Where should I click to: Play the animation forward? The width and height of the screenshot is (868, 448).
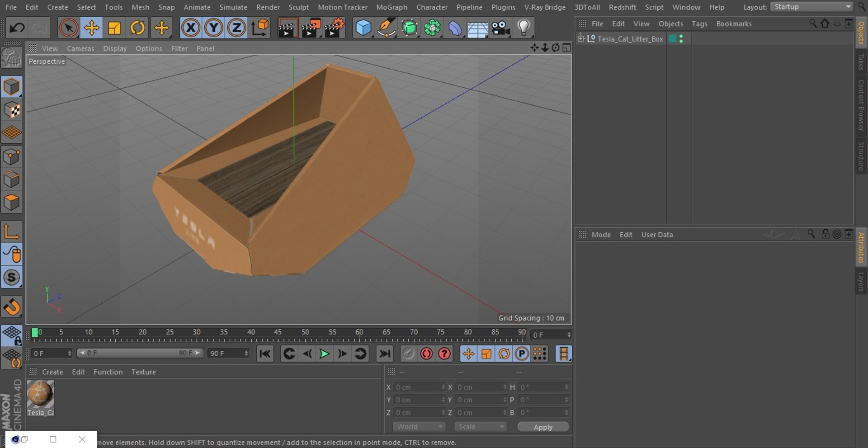click(x=324, y=354)
